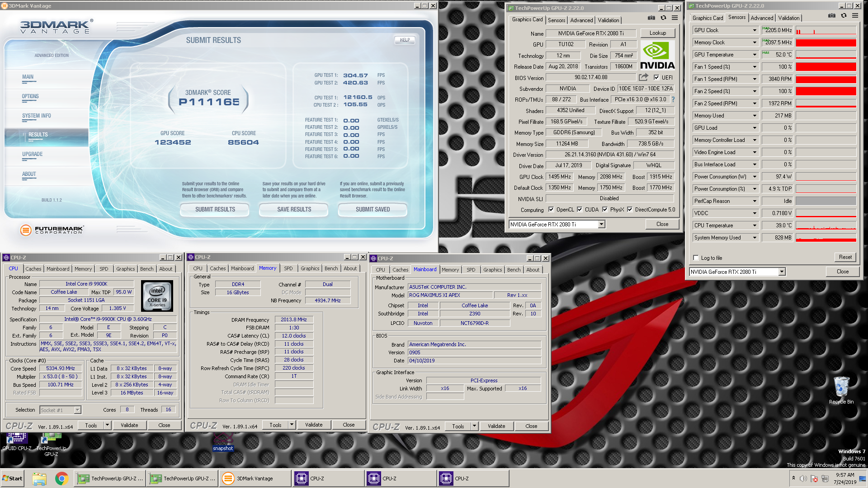Click the Lookup button in GPU-Z

(657, 33)
